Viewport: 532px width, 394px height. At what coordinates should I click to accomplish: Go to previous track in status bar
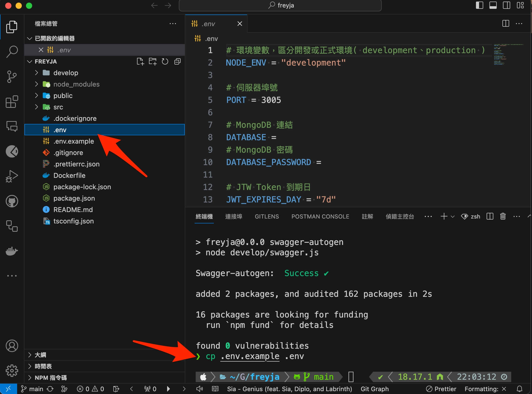tap(132, 389)
